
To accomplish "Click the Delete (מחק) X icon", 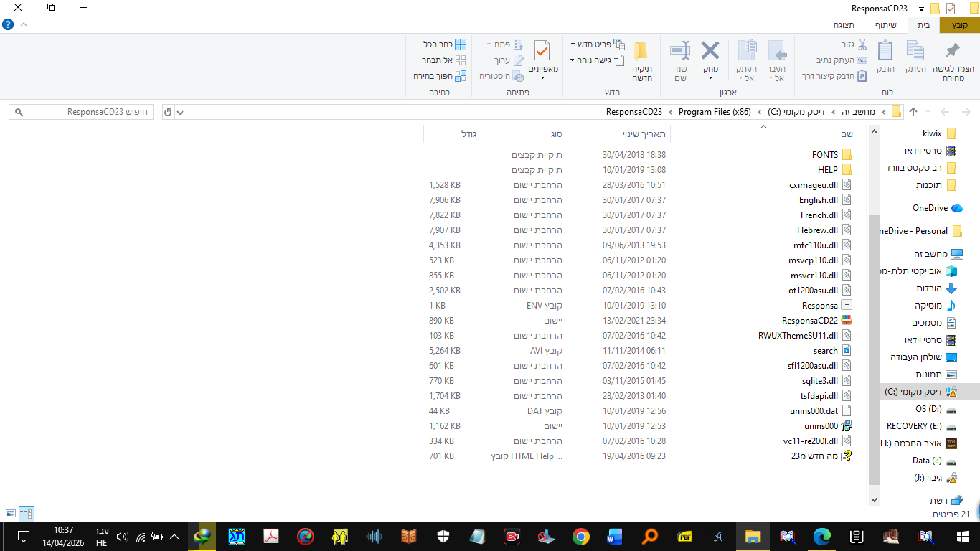I will tap(710, 51).
